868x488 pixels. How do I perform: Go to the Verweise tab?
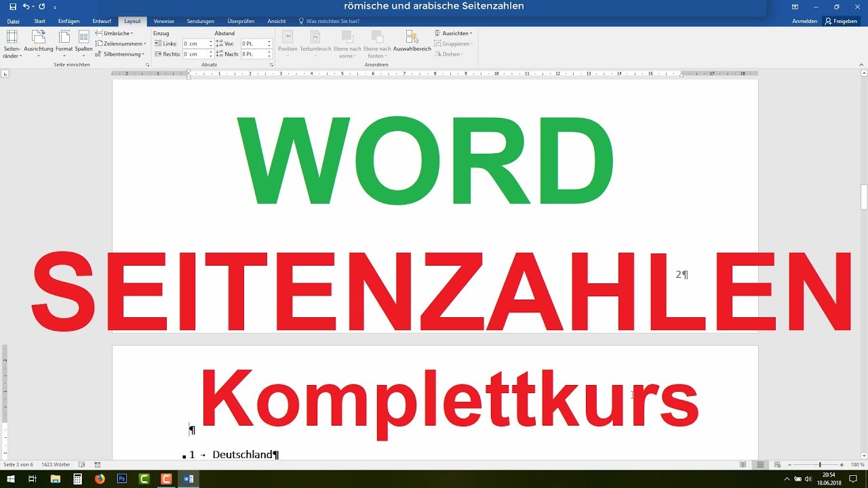click(163, 21)
